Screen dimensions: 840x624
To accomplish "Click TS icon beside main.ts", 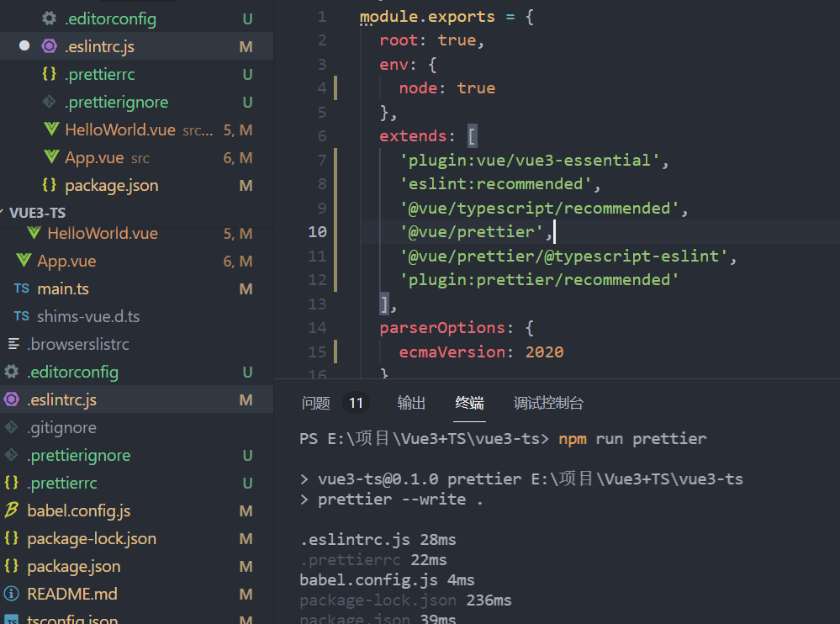I will point(21,288).
